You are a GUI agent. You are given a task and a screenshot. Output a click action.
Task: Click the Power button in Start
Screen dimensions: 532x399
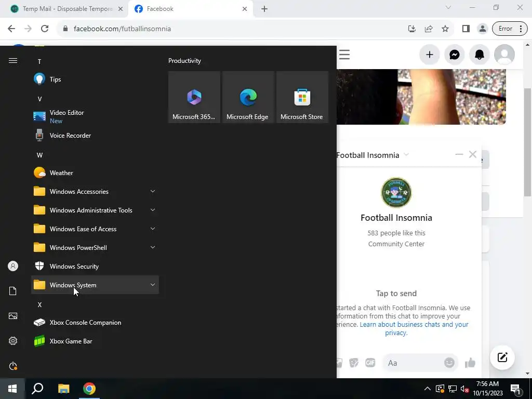(13, 366)
